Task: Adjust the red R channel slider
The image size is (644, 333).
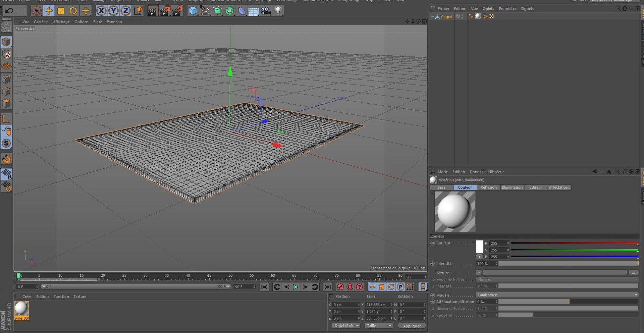Action: 574,243
